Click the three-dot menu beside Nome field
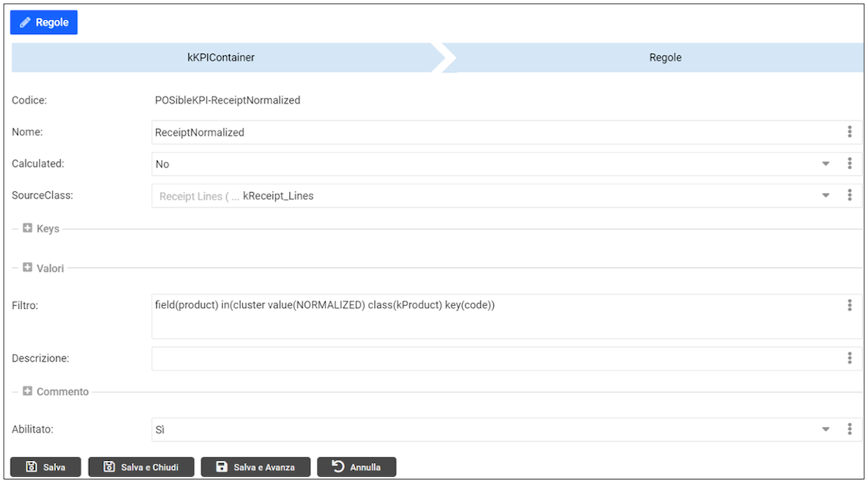The height and width of the screenshot is (482, 868). pyautogui.click(x=849, y=132)
